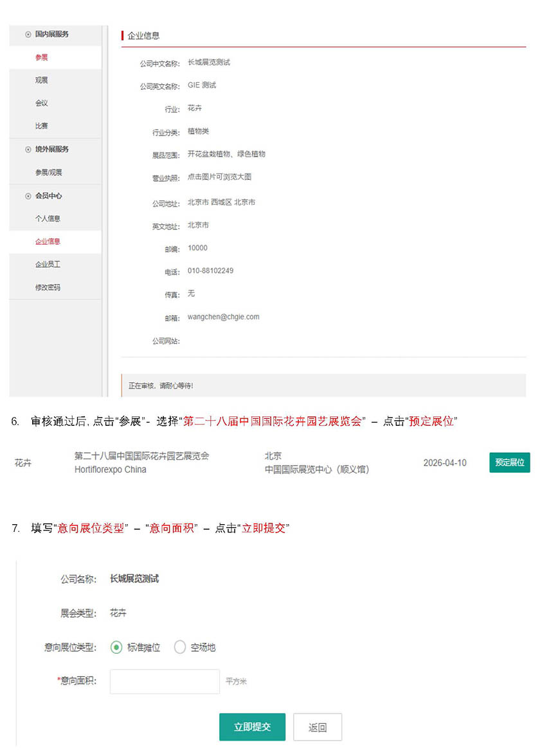Select 企业信息 in the sidebar

(x=48, y=242)
